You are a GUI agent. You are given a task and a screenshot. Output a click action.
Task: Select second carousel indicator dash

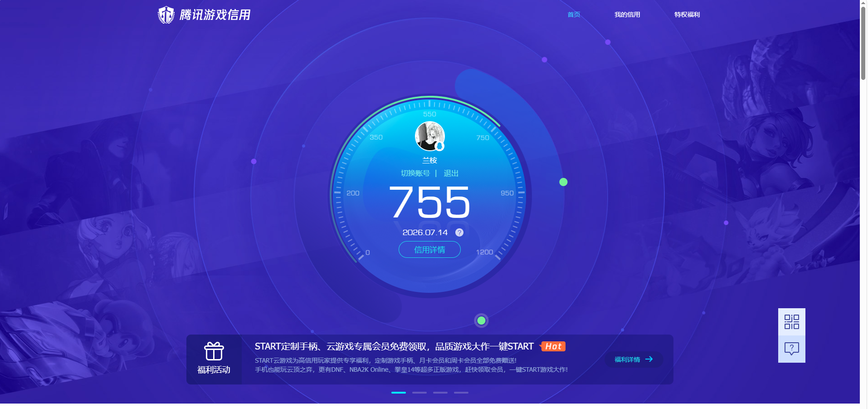click(419, 393)
